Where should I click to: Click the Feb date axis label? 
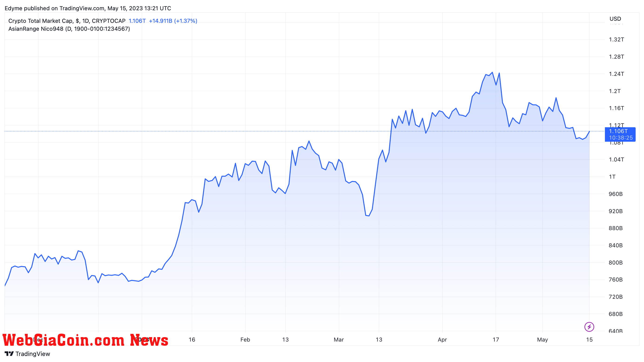point(245,339)
